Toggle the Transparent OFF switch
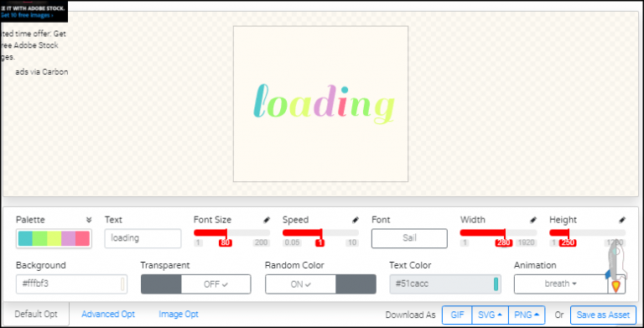This screenshot has width=644, height=328. 196,284
